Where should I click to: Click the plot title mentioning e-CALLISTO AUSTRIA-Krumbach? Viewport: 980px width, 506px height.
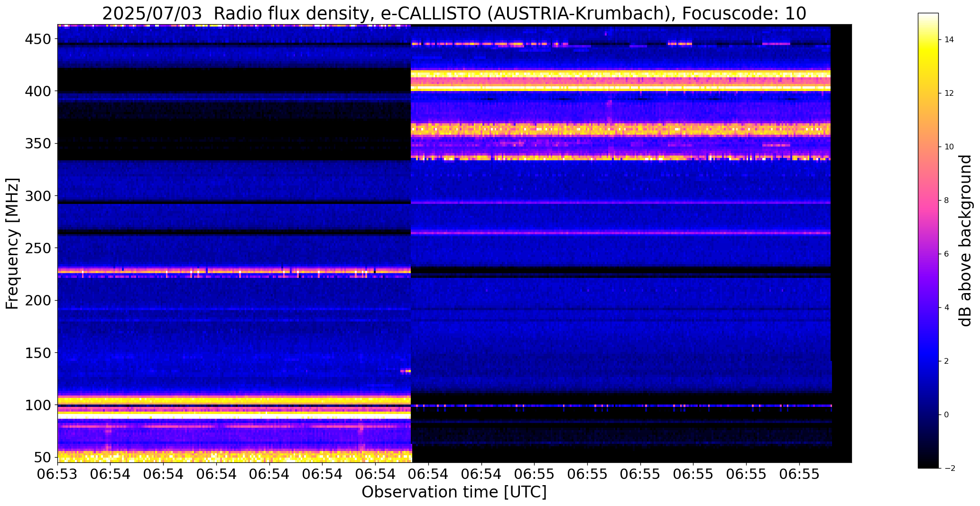tap(454, 13)
